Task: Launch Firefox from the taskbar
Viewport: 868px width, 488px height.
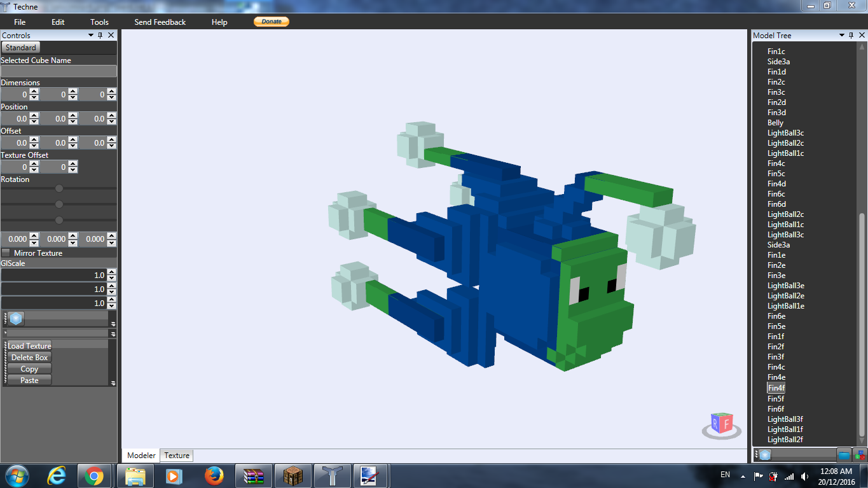Action: (214, 475)
